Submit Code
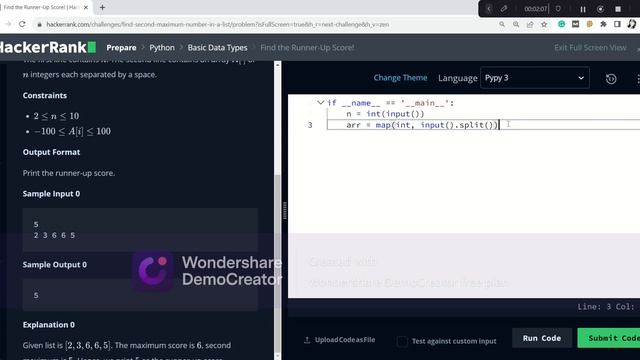Screen dimensions: 640x360 610,338
